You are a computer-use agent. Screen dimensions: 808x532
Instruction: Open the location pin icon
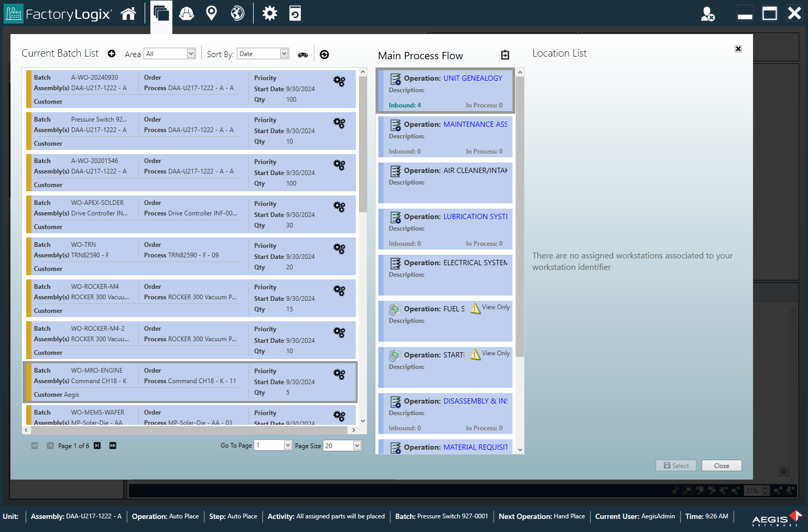tap(212, 13)
